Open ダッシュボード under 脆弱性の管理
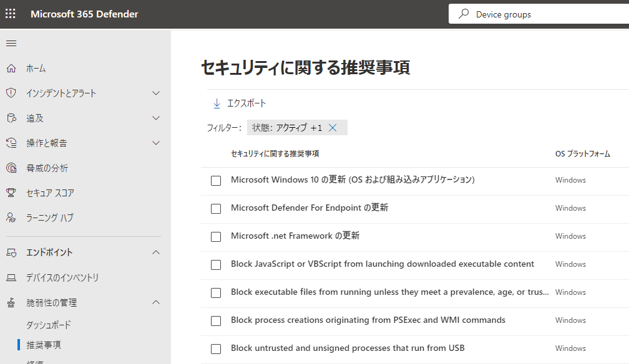629x364 pixels. point(49,325)
